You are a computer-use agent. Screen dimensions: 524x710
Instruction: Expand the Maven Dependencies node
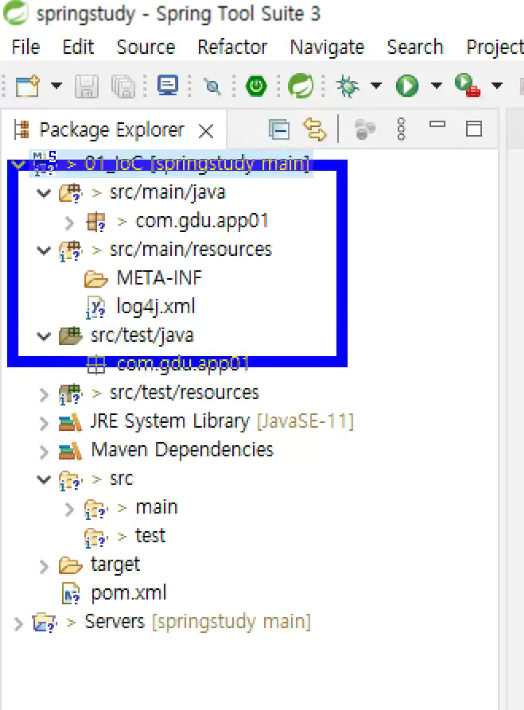(x=44, y=451)
